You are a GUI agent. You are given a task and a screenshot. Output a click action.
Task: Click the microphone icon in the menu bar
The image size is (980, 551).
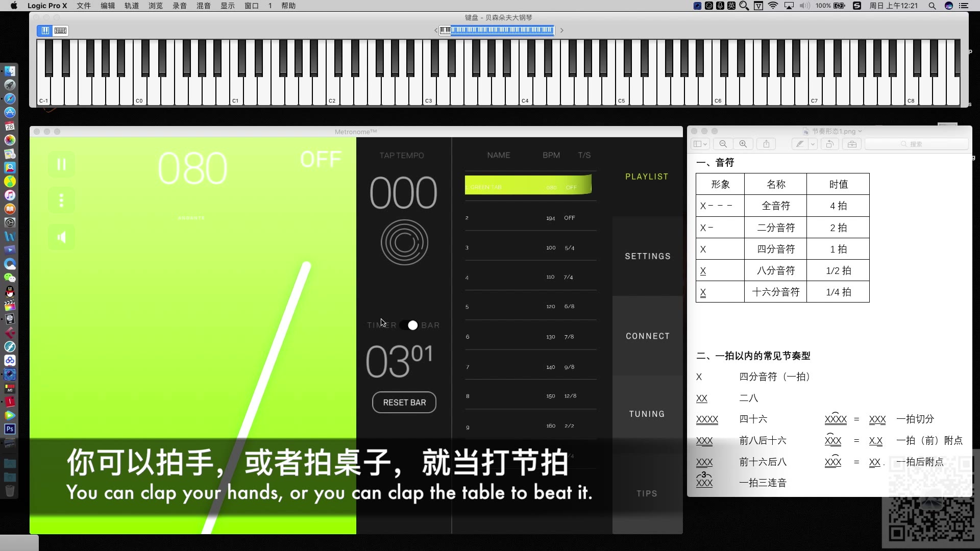(x=720, y=6)
